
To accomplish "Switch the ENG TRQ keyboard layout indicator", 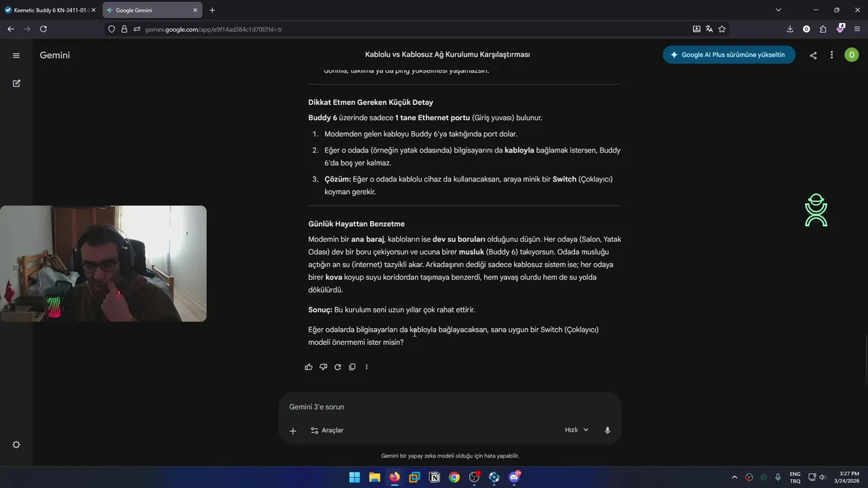I will [x=795, y=477].
